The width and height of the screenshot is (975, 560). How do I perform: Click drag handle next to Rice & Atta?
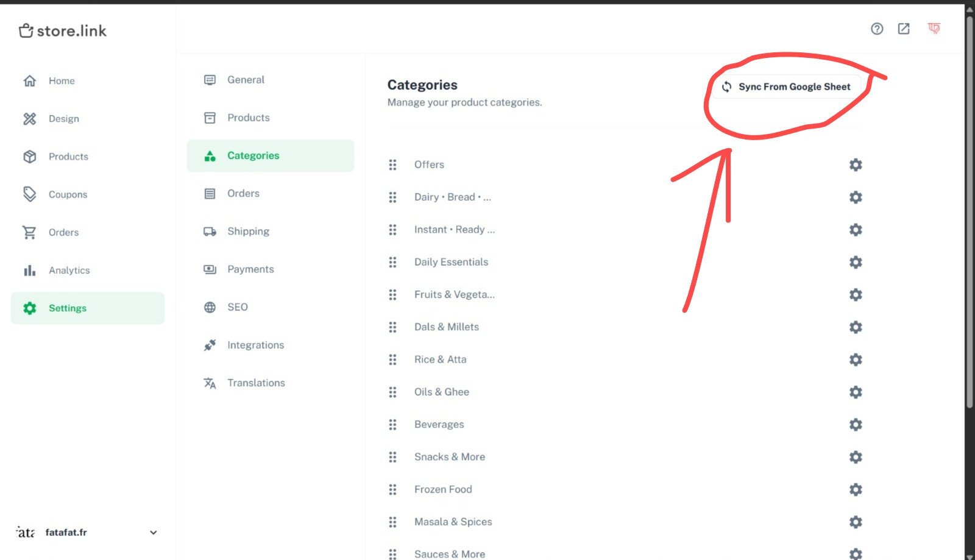pos(392,360)
